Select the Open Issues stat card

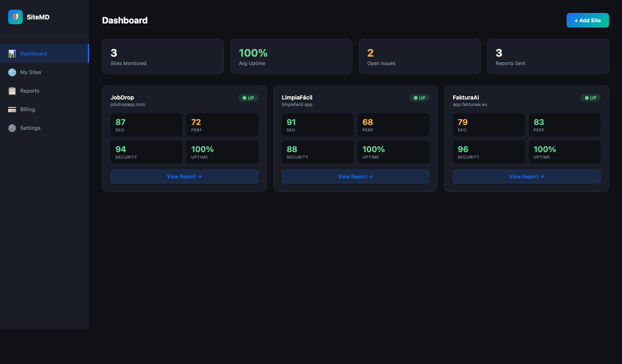tap(420, 56)
